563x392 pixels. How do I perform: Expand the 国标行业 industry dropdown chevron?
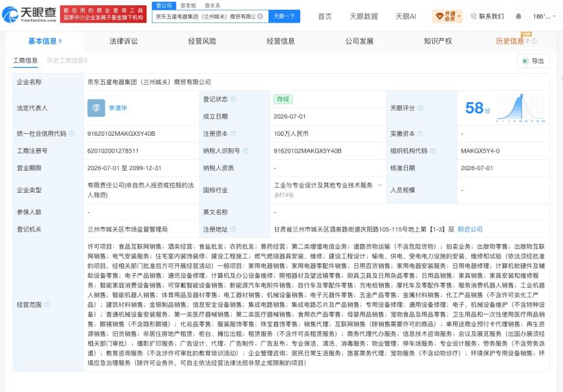pyautogui.click(x=379, y=185)
